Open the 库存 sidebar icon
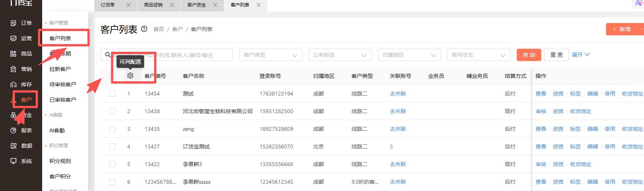The height and width of the screenshot is (191, 644). [13, 84]
